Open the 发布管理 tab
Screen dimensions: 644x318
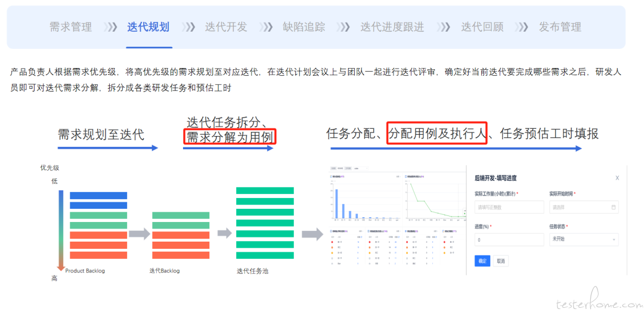coord(559,27)
